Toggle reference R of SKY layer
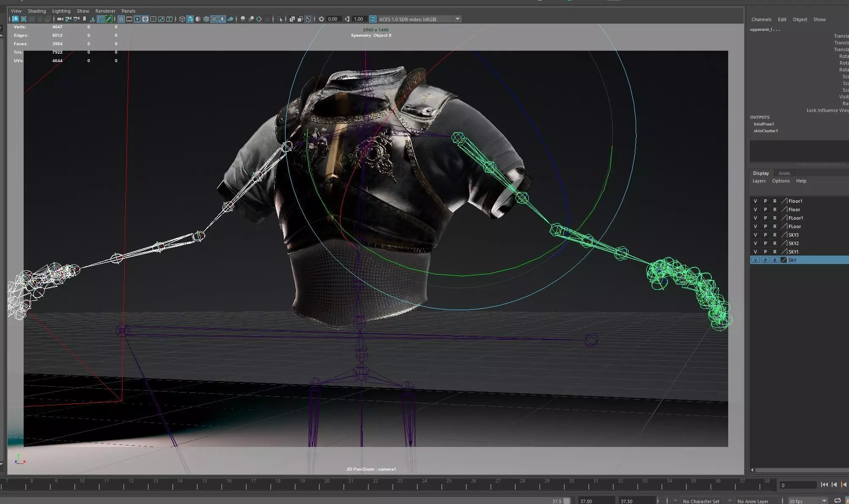The height and width of the screenshot is (504, 849). click(775, 260)
